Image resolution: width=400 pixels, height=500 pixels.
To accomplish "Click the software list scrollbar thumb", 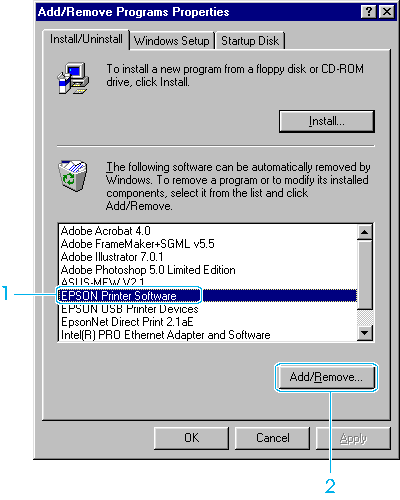I will [365, 275].
